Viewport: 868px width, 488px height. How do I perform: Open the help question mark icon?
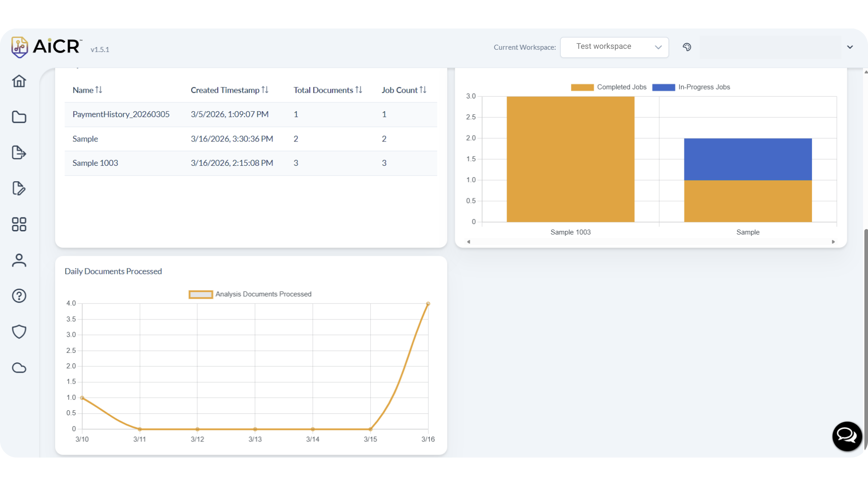pos(19,296)
